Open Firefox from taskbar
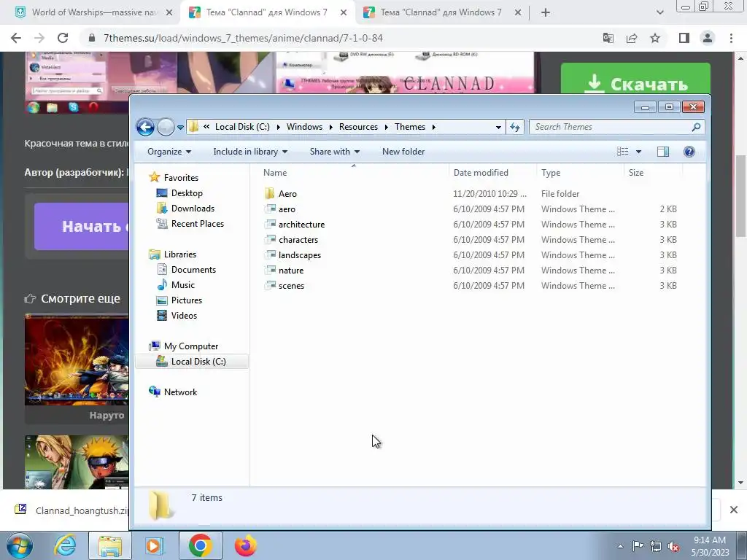The image size is (747, 560). click(x=245, y=545)
